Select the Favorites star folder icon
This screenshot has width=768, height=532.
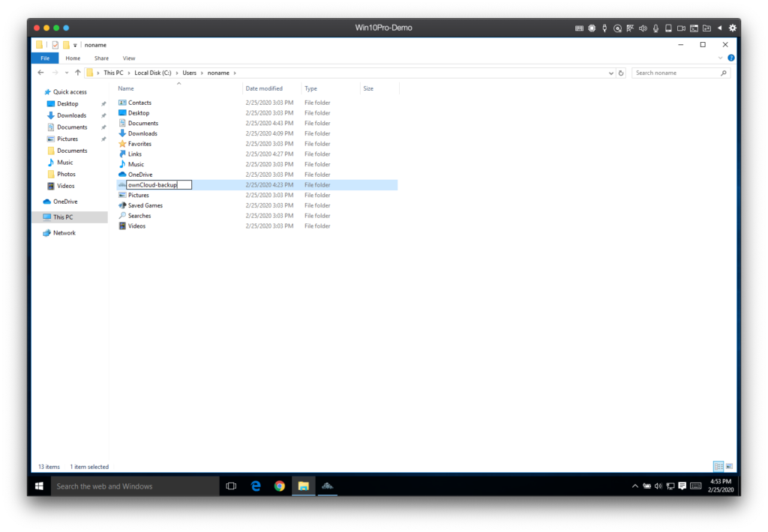[x=122, y=144]
